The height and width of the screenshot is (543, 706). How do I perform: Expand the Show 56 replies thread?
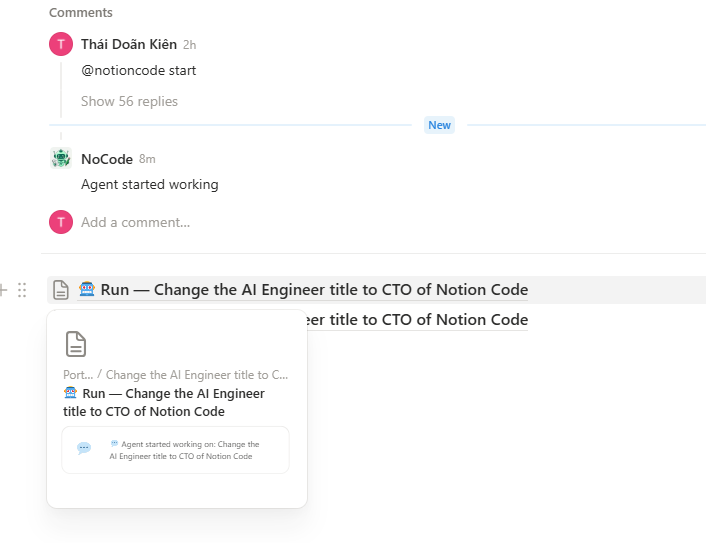point(129,101)
